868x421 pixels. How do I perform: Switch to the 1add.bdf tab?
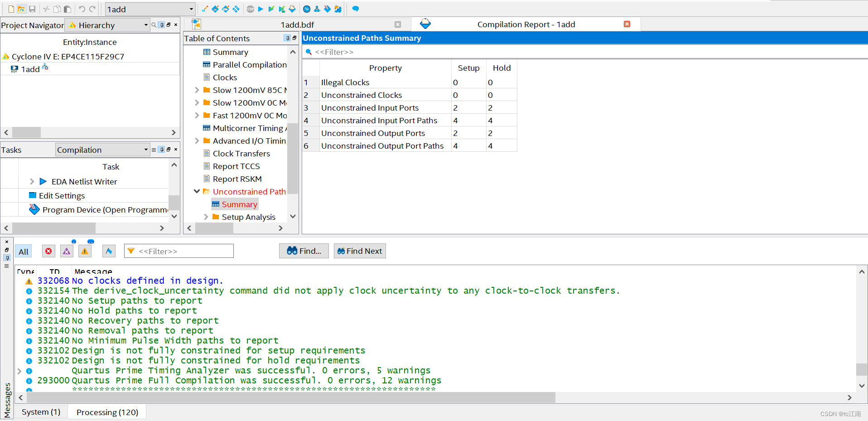(297, 24)
